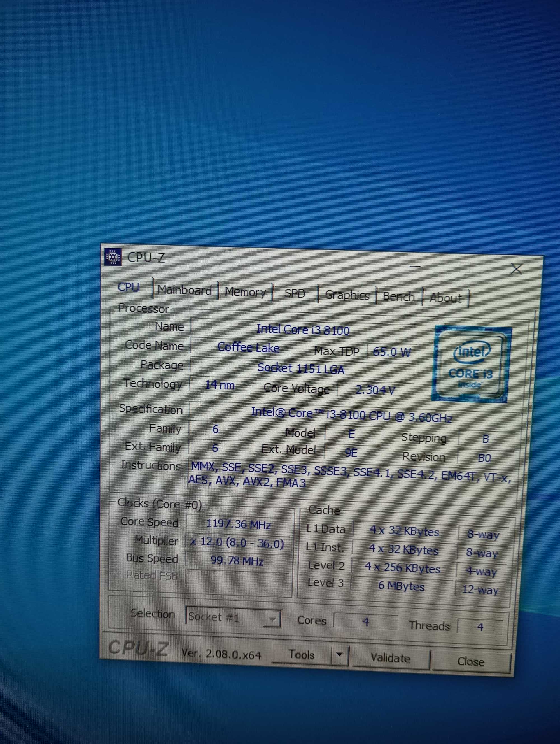Click the Instructions list text

coord(349,475)
